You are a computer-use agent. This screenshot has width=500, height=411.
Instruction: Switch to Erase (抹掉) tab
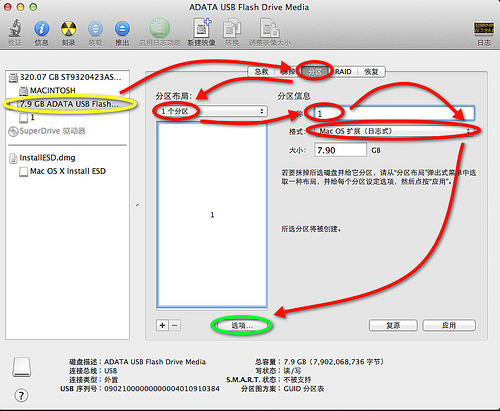(287, 71)
